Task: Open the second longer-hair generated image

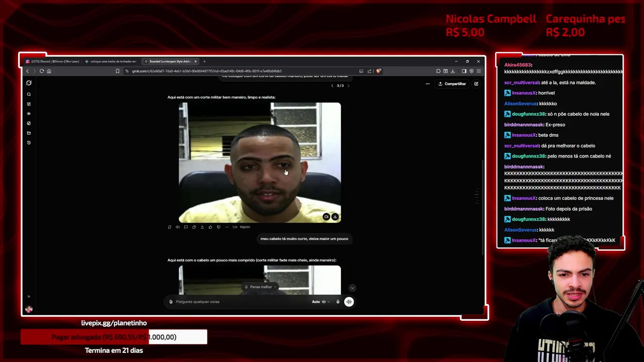Action: tap(260, 280)
